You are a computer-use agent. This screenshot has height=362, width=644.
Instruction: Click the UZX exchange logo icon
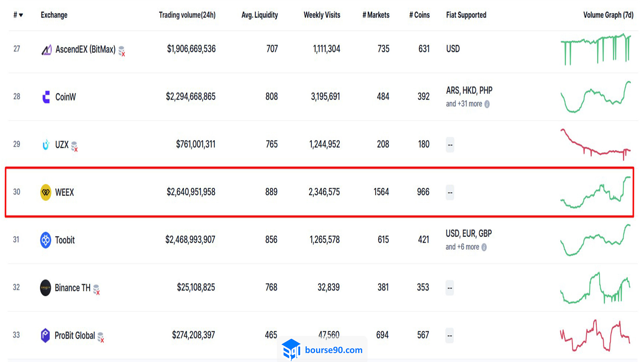tap(46, 144)
